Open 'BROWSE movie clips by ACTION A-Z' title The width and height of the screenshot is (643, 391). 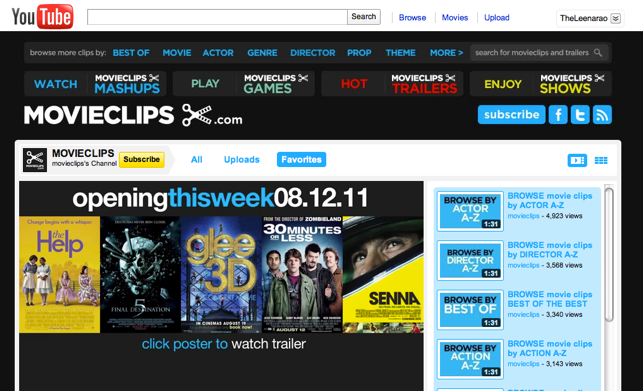tap(550, 348)
